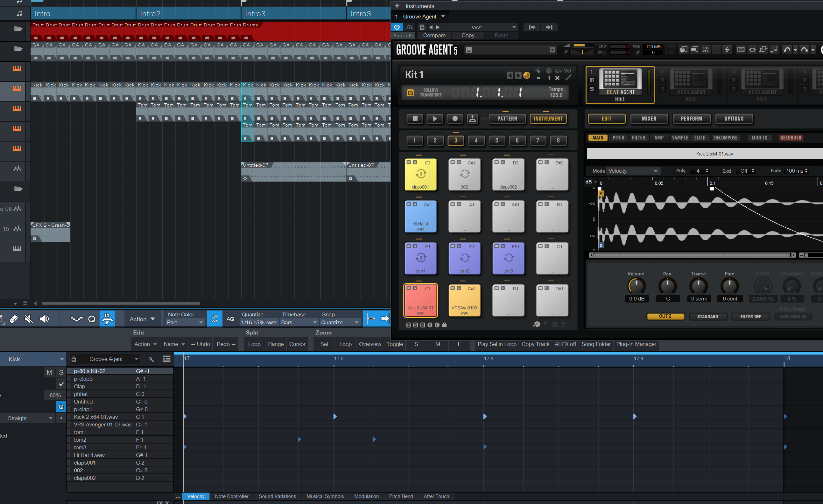Screen dimensions: 823x504
Task: Select the Listen speaker tool
Action: tap(44, 319)
